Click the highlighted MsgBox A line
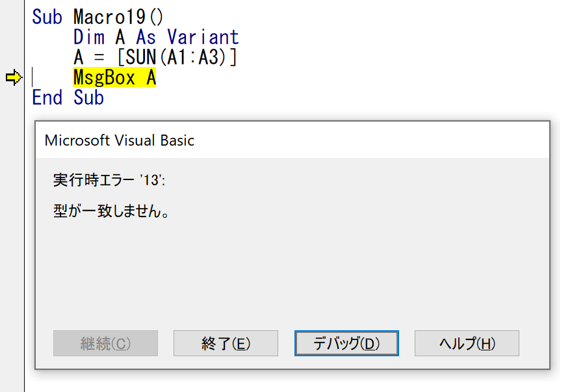Screen dimensions: 572x392 (x=114, y=77)
